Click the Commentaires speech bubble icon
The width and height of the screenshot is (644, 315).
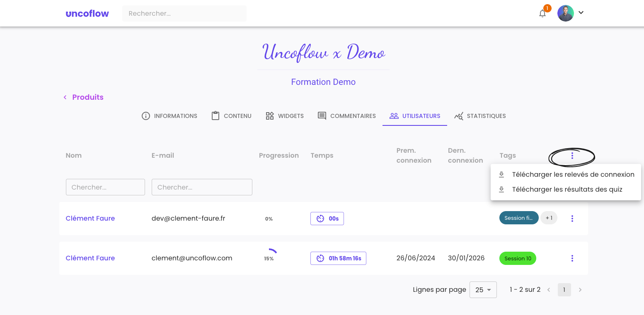322,116
